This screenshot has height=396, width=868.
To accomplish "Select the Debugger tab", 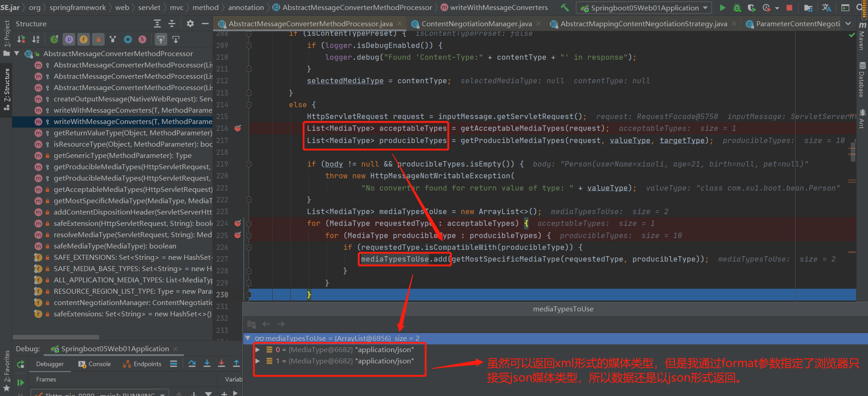I will coord(50,364).
